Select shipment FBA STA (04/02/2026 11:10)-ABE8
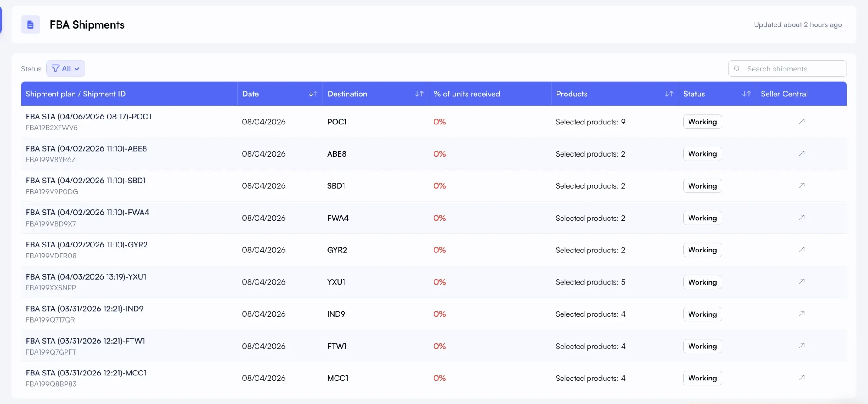This screenshot has width=868, height=404. pyautogui.click(x=86, y=149)
